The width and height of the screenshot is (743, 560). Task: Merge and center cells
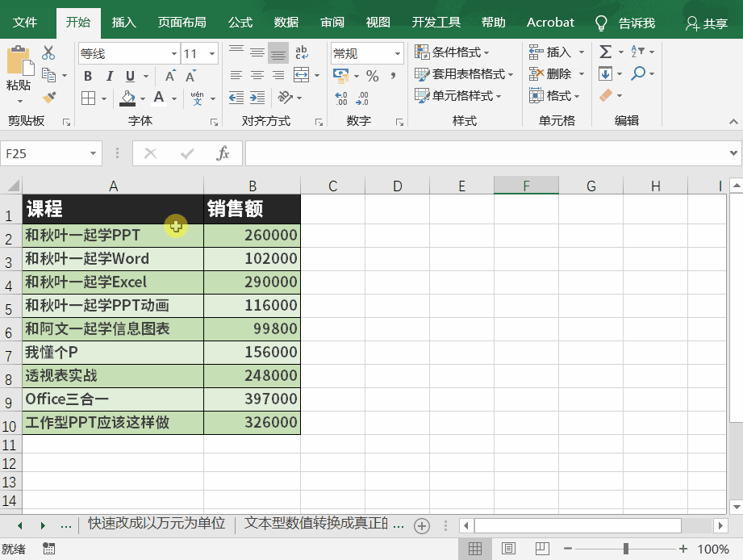click(x=302, y=75)
